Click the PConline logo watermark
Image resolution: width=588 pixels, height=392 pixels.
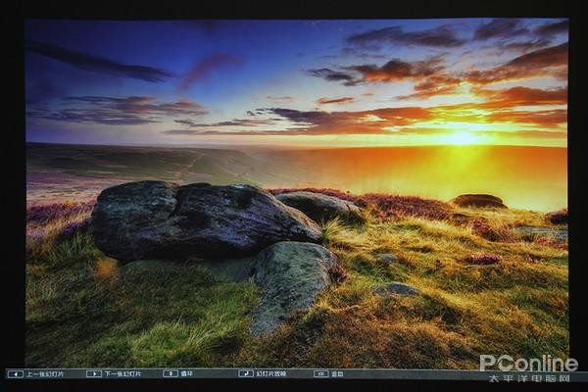pyautogui.click(x=528, y=362)
